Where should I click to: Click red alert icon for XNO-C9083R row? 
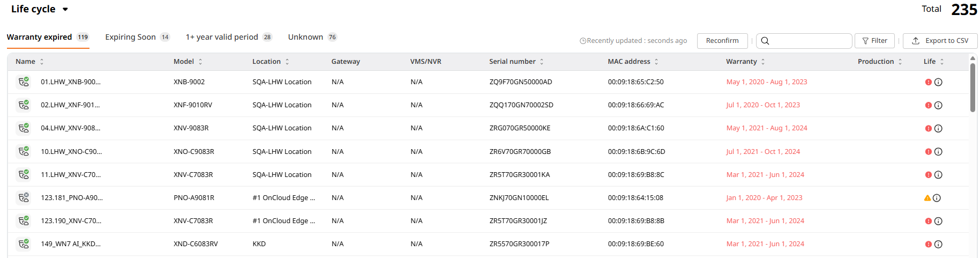click(929, 152)
